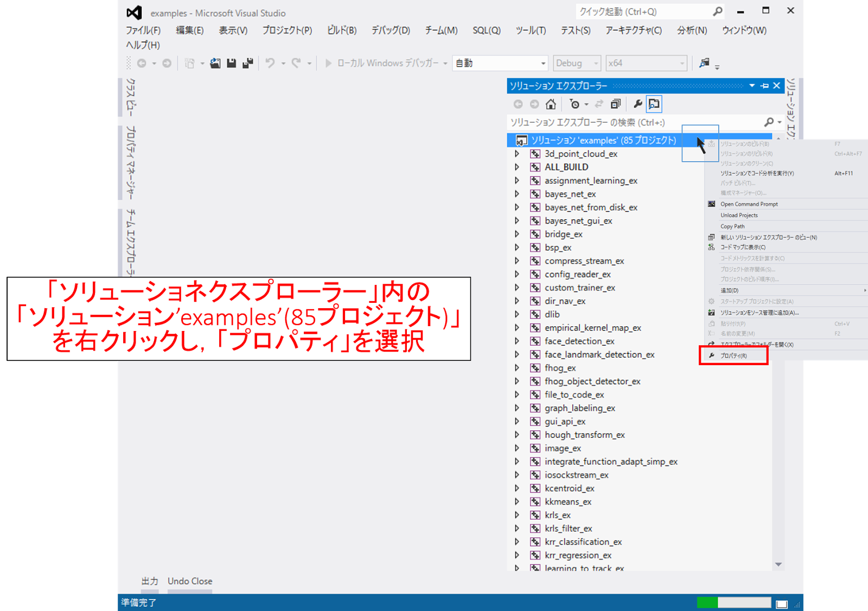Click the Save All toolbar icon
Image resolution: width=868 pixels, height=611 pixels.
[x=248, y=63]
